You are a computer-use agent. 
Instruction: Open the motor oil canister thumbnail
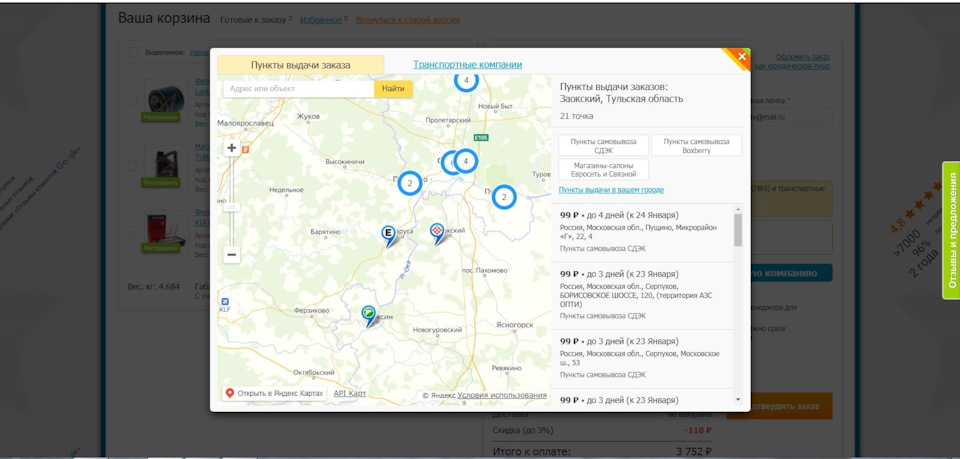click(166, 166)
